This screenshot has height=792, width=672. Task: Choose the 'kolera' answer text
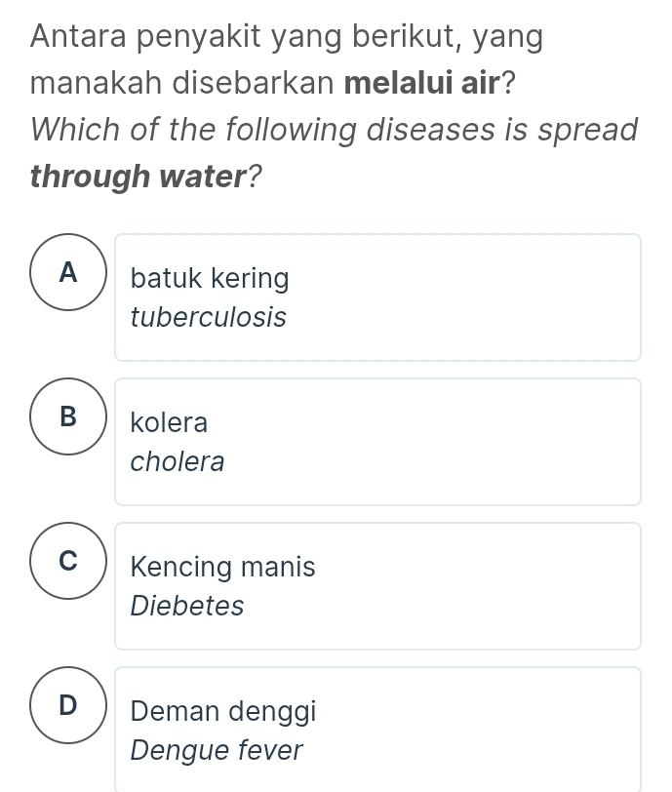pos(169,423)
